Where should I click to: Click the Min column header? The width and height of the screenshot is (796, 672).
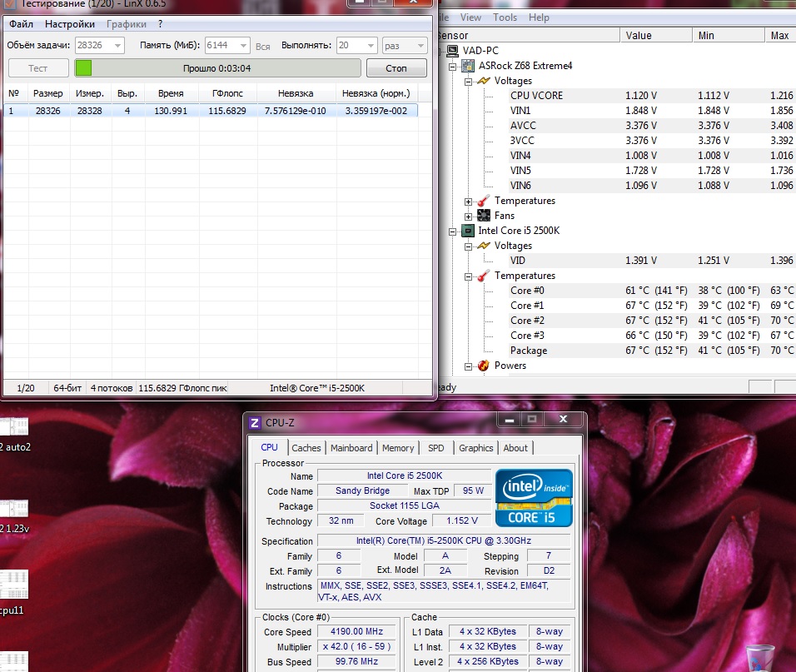(729, 36)
